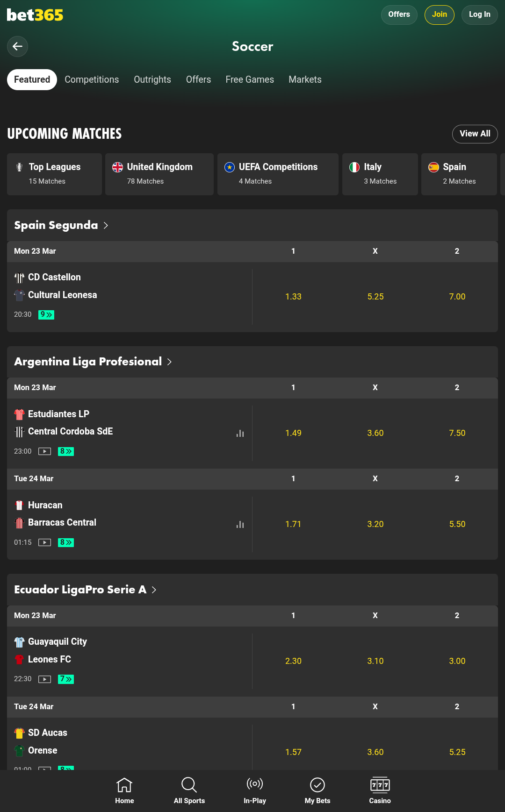Select UEFA Competitions matches filter

(278, 174)
